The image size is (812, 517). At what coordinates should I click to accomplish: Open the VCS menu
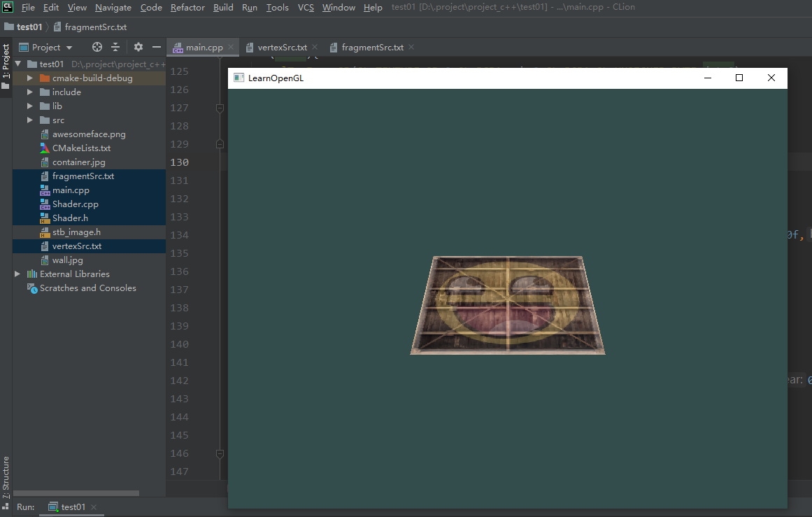306,7
